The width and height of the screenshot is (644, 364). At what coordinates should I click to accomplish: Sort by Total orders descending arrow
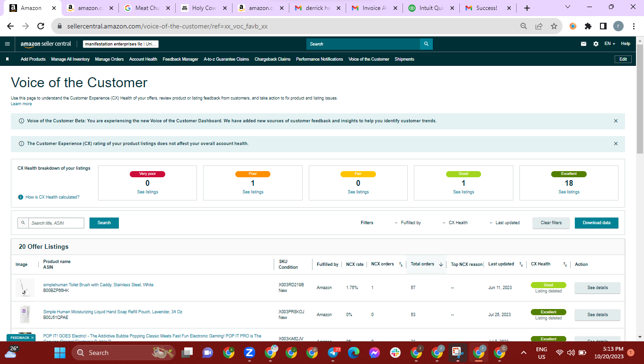441,264
